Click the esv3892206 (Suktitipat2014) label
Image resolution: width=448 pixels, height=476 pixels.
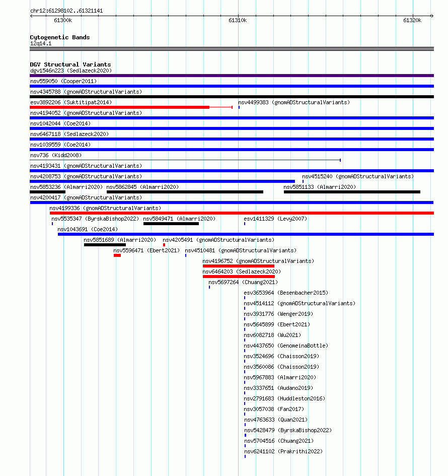(x=71, y=103)
